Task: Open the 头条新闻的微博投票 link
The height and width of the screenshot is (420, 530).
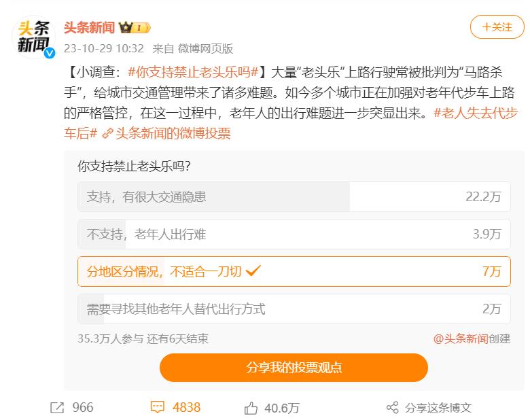Action: pyautogui.click(x=173, y=134)
